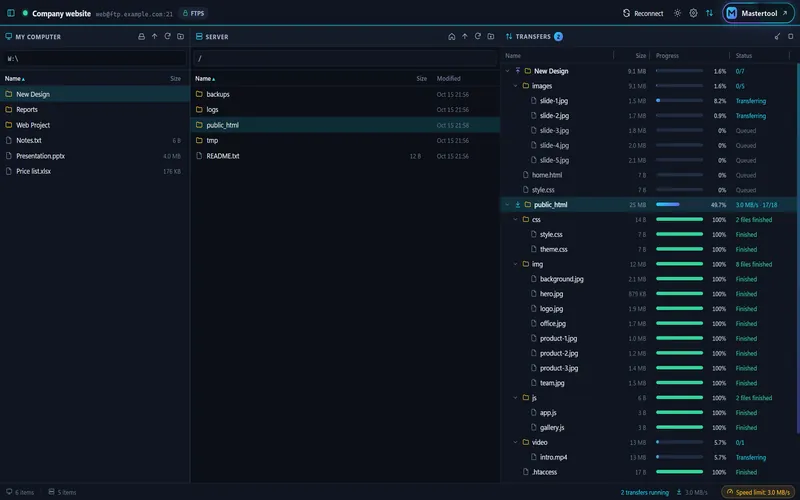Create new folder in Server panel
This screenshot has width=800, height=500.
[x=491, y=37]
